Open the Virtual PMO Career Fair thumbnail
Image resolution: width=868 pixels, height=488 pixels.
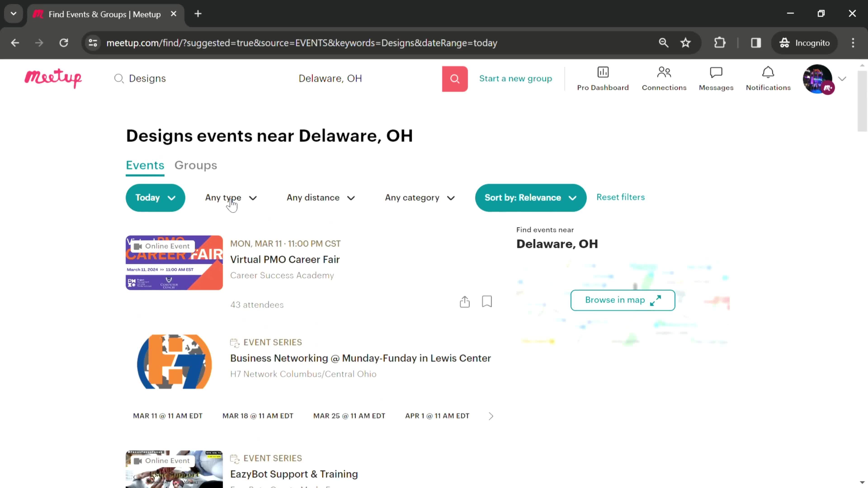pyautogui.click(x=174, y=263)
